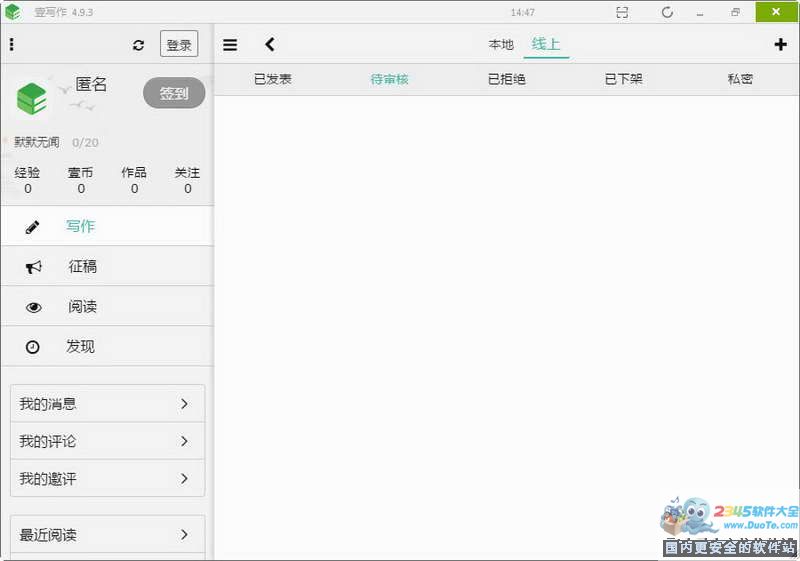Select the 征稿 menu item
The height and width of the screenshot is (561, 800).
pos(107,266)
